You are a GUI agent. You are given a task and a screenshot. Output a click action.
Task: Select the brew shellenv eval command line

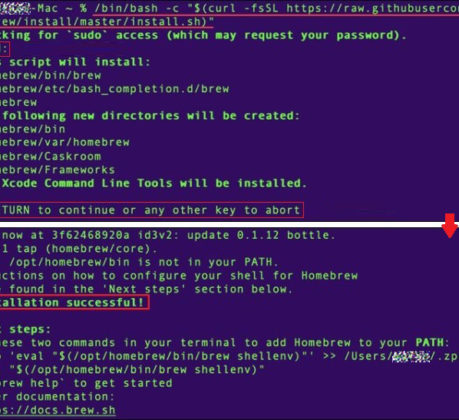tap(132, 370)
